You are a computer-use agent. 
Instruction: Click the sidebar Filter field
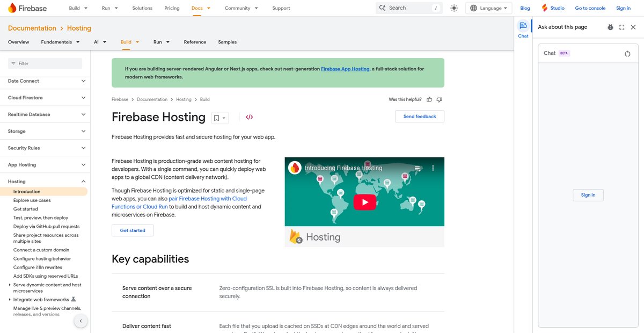coord(45,63)
